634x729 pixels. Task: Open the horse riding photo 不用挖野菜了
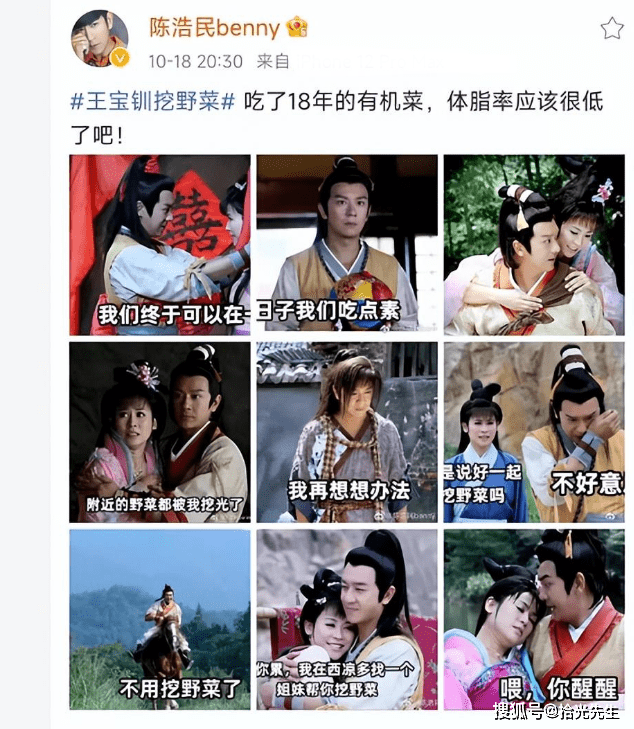160,619
